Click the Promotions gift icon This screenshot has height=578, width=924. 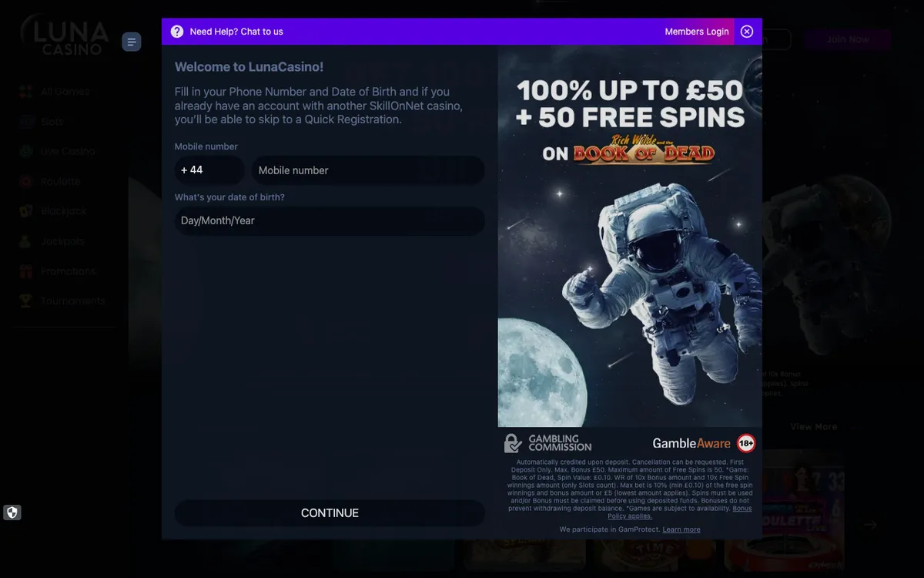(x=26, y=271)
